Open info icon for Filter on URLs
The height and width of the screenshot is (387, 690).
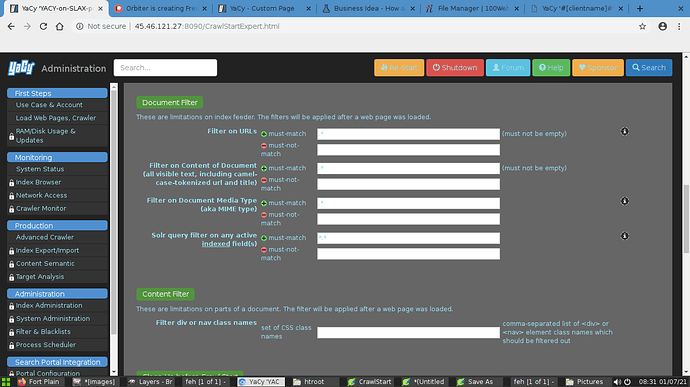pyautogui.click(x=624, y=131)
